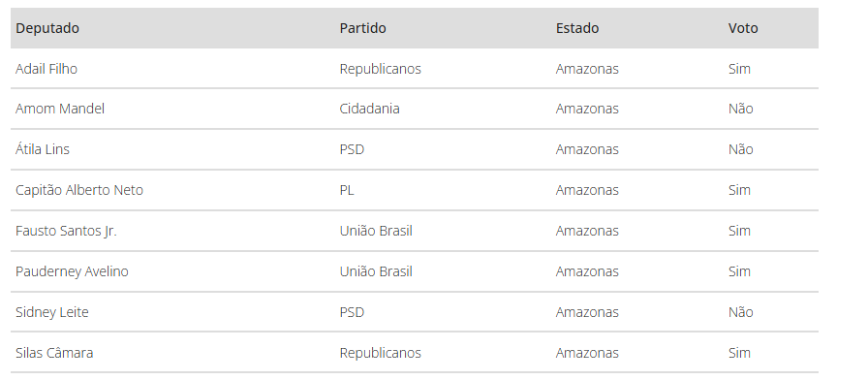Select the Amom Mandel name cell
Viewport: 868px width, 380px height.
click(x=60, y=109)
